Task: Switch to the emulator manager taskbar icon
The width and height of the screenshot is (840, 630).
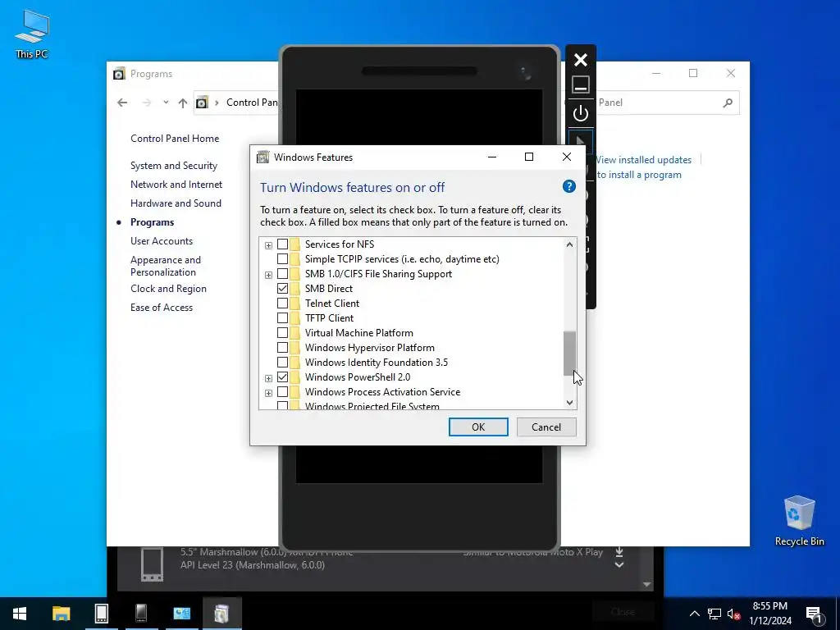Action: click(x=101, y=614)
